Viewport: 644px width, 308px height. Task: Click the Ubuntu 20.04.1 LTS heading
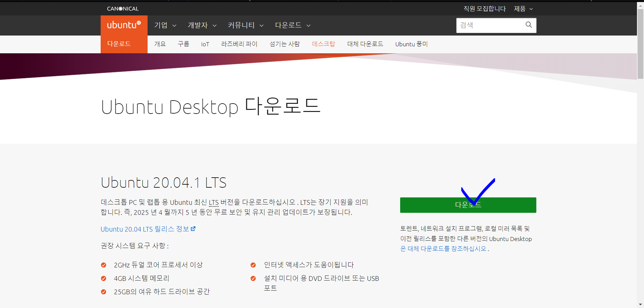164,183
